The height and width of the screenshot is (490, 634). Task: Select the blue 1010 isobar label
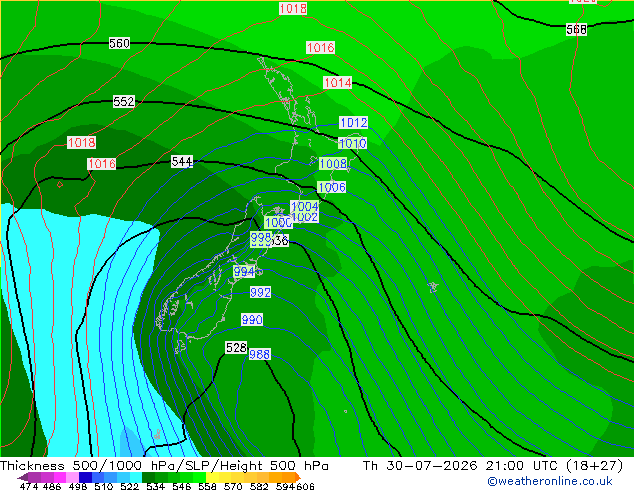point(353,143)
